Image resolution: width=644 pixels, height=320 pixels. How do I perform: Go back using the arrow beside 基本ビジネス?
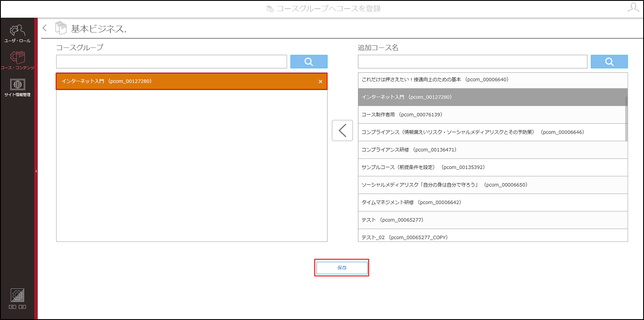pyautogui.click(x=45, y=28)
